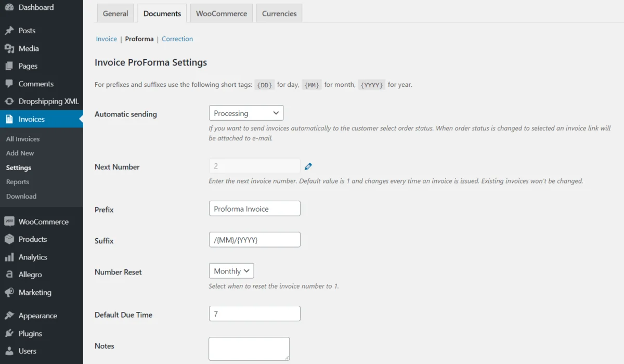
Task: Open the Automatic sending status dropdown
Action: click(246, 113)
